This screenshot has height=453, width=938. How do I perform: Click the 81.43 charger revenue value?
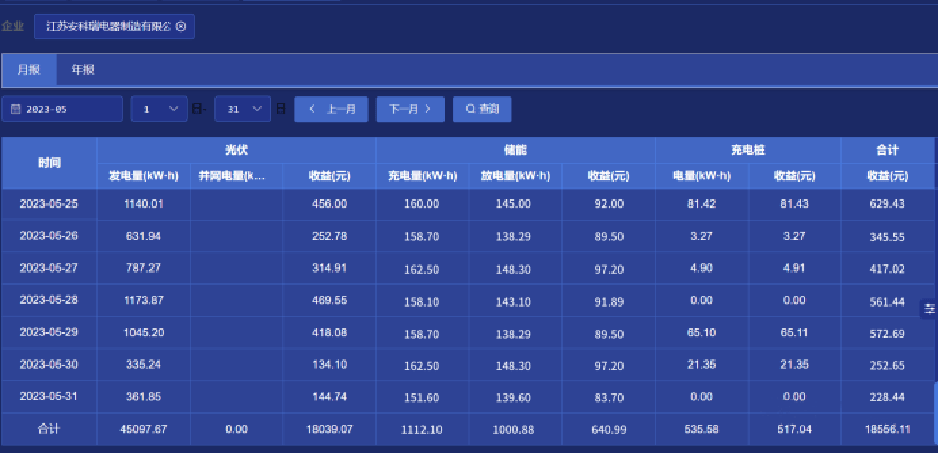(794, 204)
